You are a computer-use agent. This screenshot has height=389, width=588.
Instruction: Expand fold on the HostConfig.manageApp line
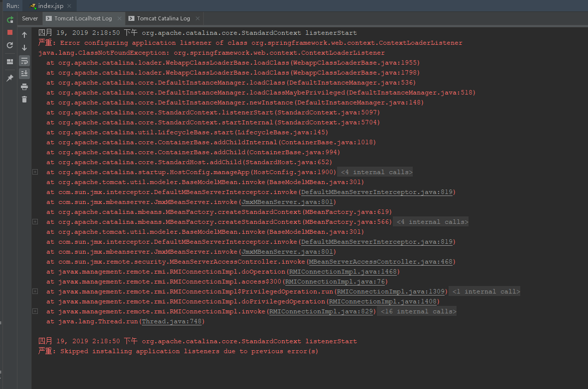35,172
